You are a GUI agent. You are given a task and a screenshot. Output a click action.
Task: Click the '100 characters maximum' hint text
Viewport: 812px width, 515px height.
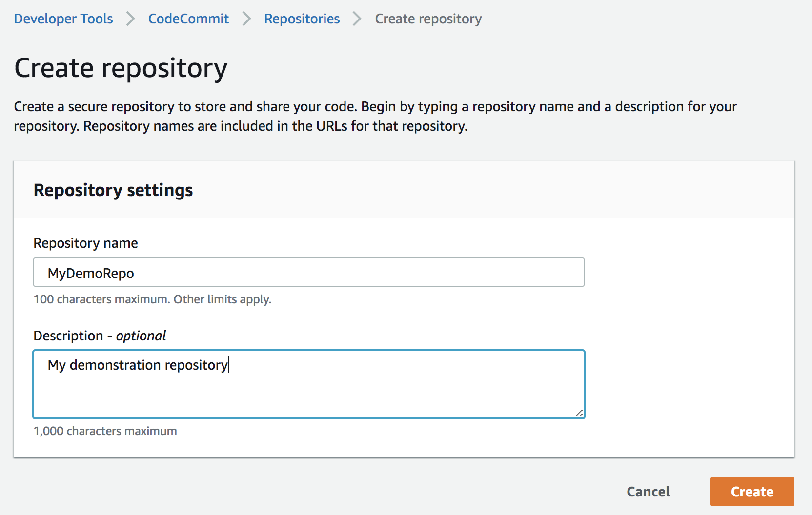152,299
